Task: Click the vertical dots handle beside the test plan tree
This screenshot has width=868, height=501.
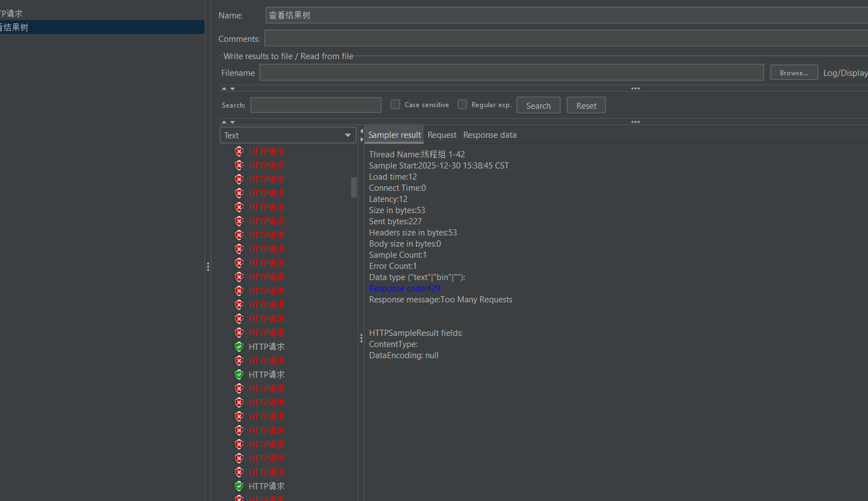Action: (x=208, y=267)
